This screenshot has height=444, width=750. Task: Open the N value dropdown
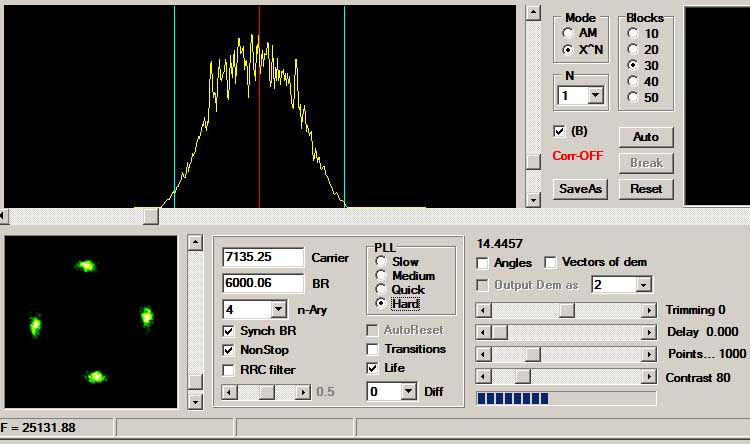[596, 96]
